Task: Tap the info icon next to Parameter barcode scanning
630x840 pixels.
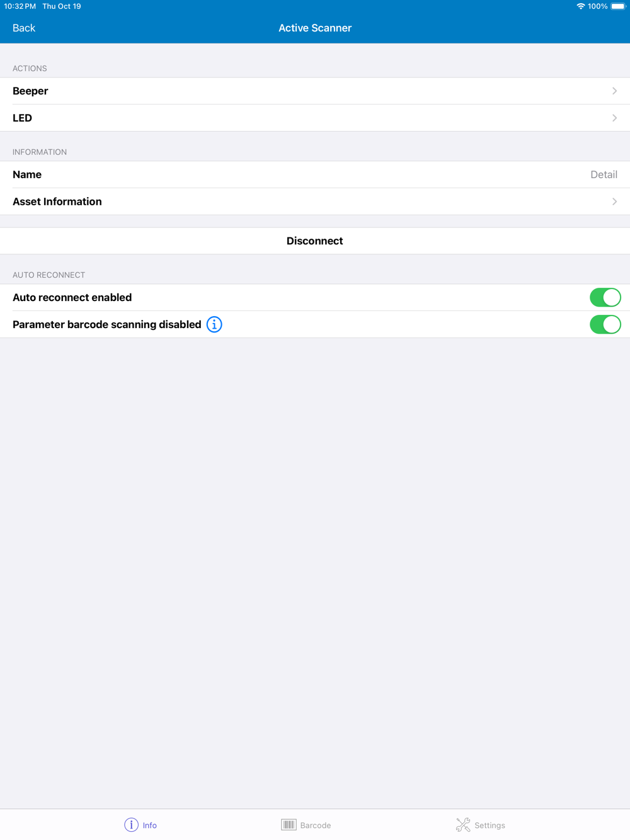Action: [x=214, y=324]
